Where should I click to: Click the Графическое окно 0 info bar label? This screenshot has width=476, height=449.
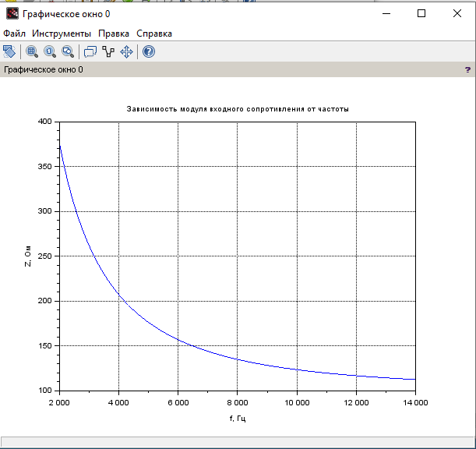(x=44, y=69)
